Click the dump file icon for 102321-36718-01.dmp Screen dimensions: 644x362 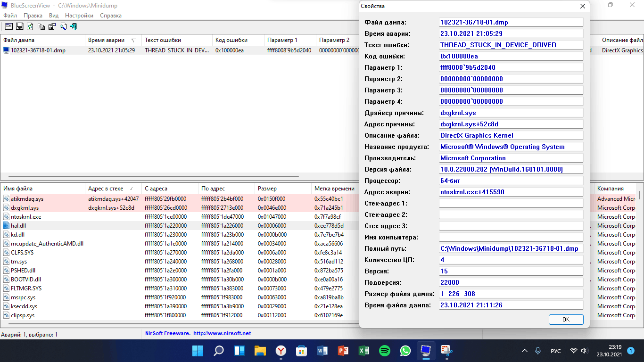point(6,50)
